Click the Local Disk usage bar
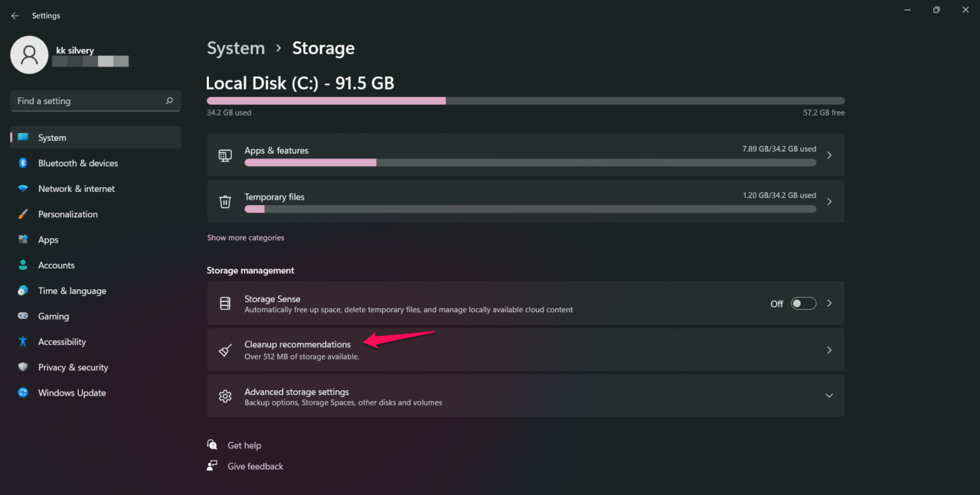The width and height of the screenshot is (980, 495). point(525,101)
